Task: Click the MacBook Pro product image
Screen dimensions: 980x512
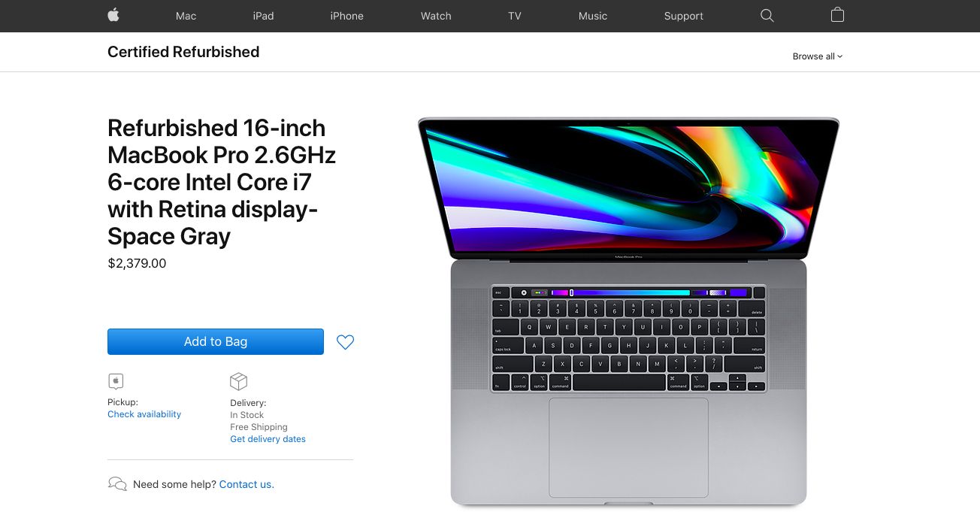Action: pyautogui.click(x=628, y=312)
